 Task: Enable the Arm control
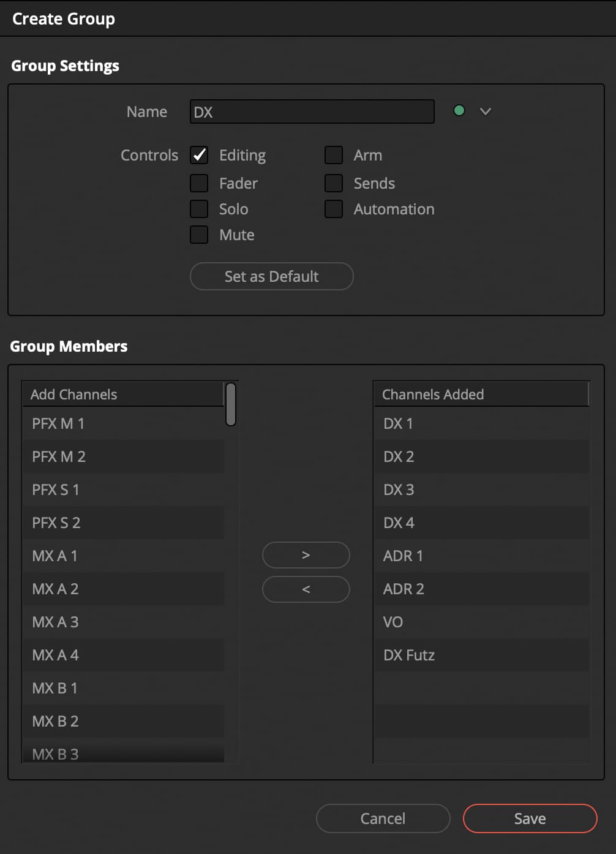pyautogui.click(x=333, y=155)
